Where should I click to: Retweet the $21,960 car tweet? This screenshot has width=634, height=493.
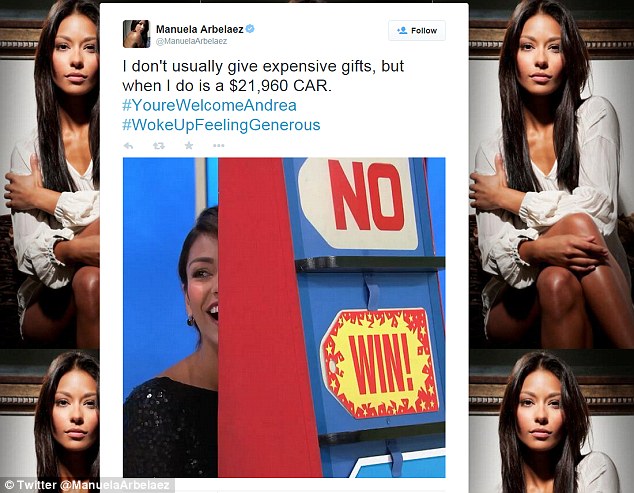click(158, 146)
